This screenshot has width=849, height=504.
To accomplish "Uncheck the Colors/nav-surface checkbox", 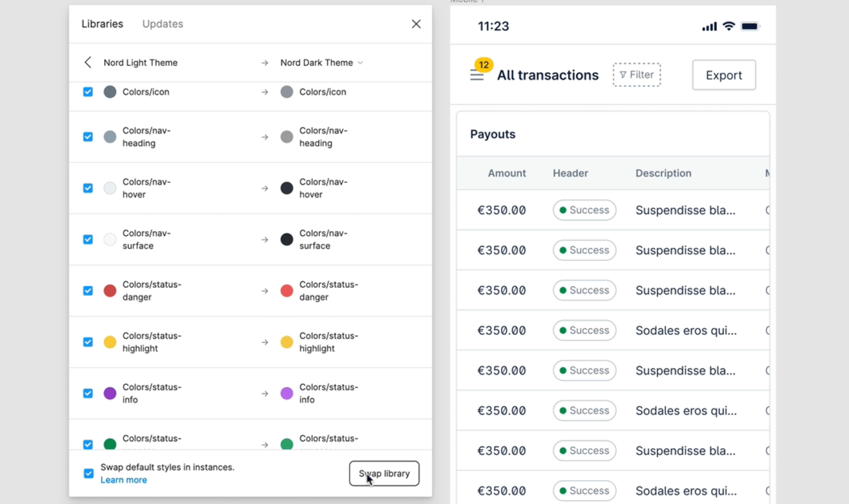I will pyautogui.click(x=88, y=240).
